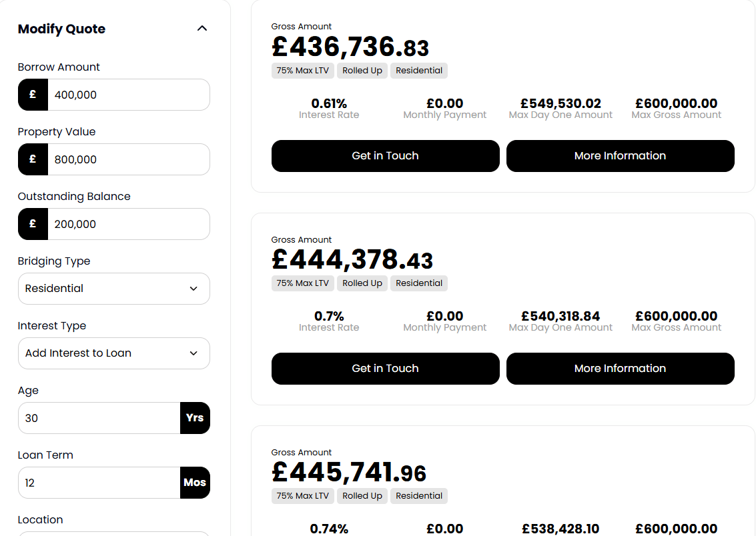Focus the Outstanding Balance input field

pos(129,224)
